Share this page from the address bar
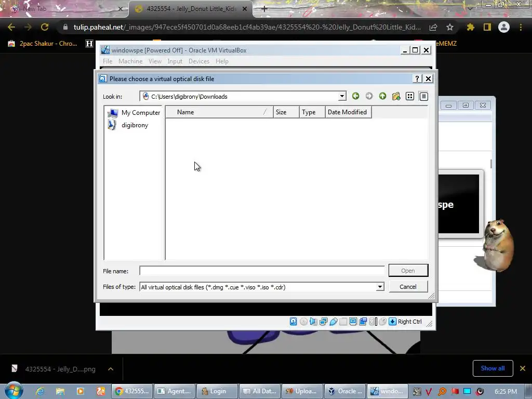 [x=433, y=27]
